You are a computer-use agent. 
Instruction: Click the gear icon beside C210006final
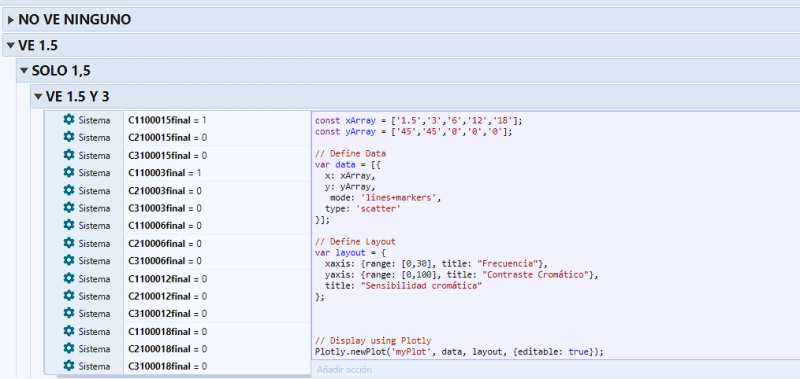pos(69,243)
